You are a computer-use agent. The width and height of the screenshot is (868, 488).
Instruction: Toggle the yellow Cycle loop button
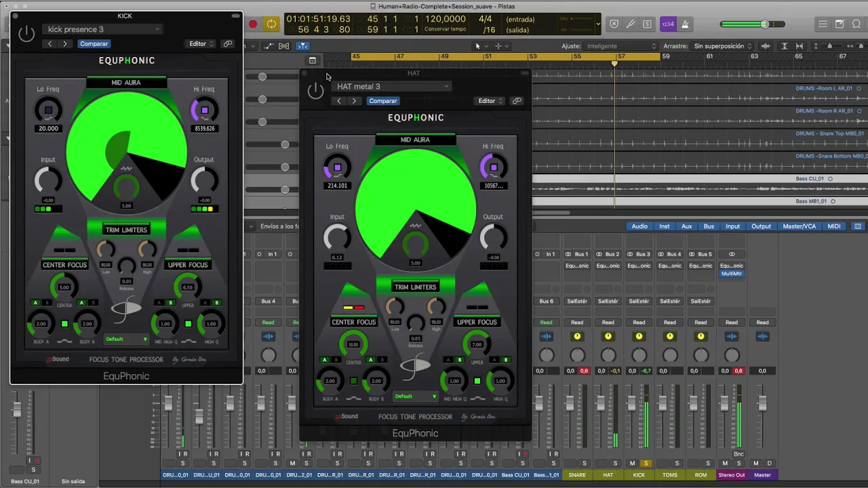(271, 24)
